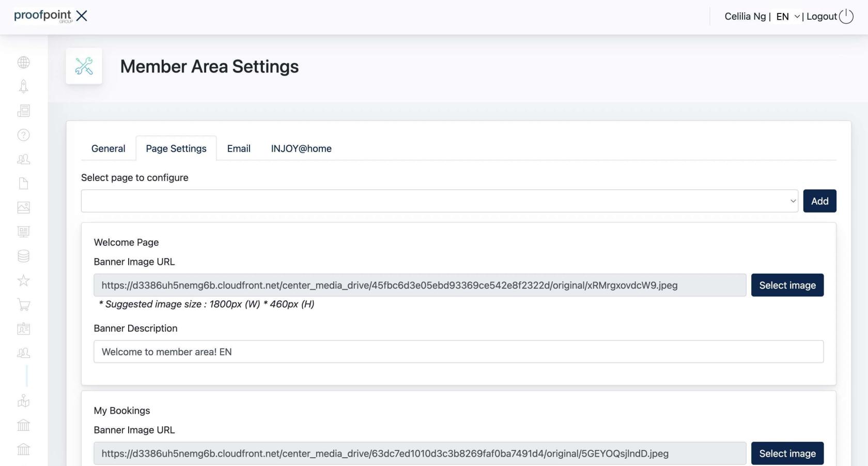This screenshot has width=868, height=466.
Task: Open the people icon below the ID badge
Action: point(23,353)
